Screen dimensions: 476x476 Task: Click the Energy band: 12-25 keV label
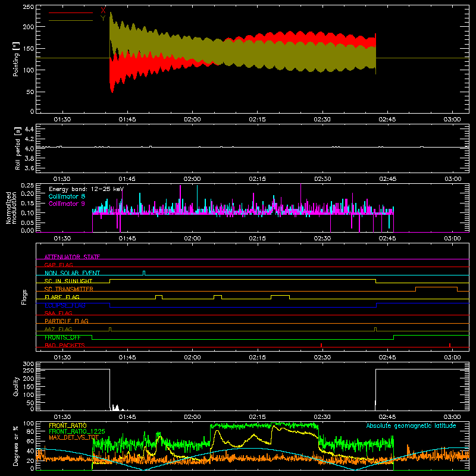pyautogui.click(x=86, y=189)
